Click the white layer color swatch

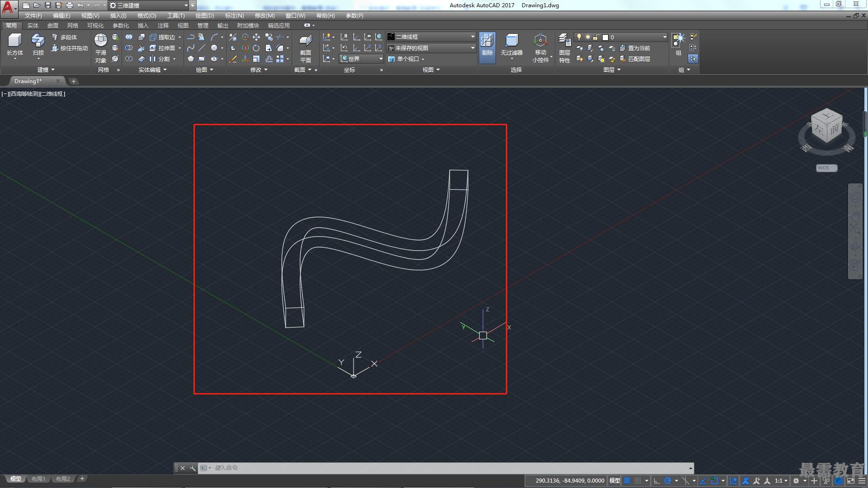[605, 37]
